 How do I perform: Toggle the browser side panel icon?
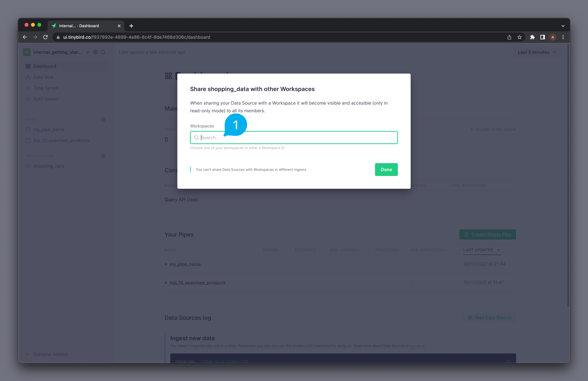click(x=543, y=37)
